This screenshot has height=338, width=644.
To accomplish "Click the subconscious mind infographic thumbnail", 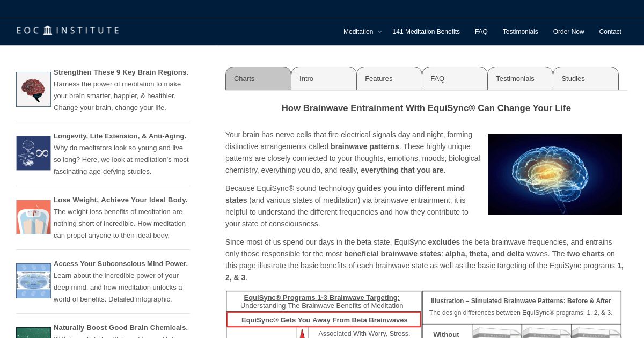I will click(33, 281).
